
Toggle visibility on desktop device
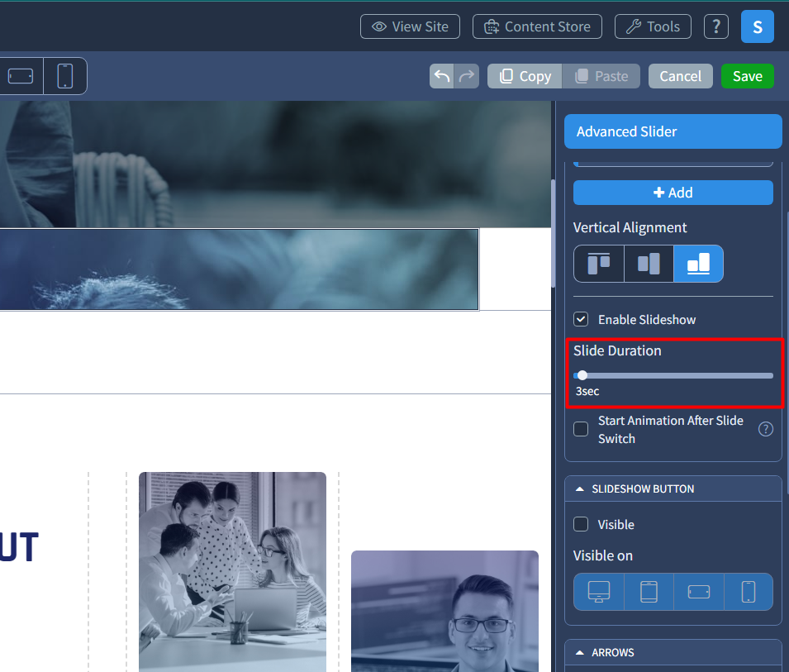pos(599,592)
